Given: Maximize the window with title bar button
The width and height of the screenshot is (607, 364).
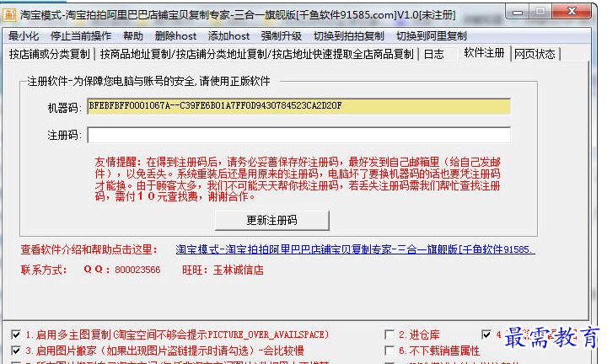Looking at the screenshot, I should tap(540, 12).
